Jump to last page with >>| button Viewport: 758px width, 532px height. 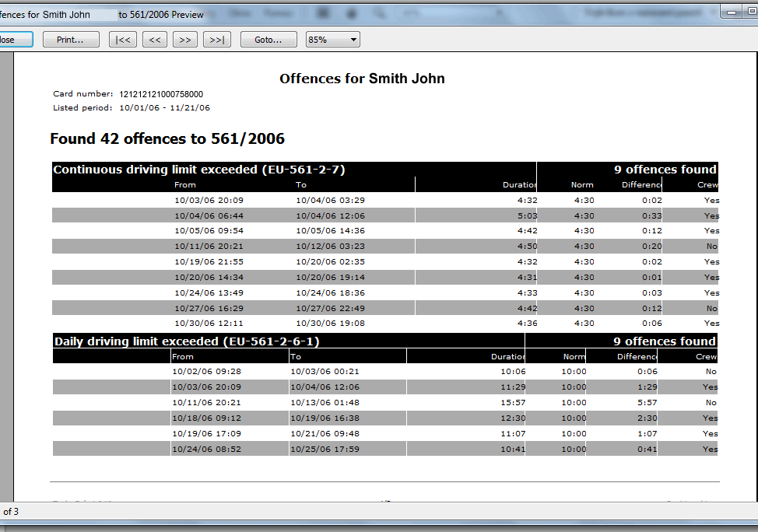pos(217,40)
